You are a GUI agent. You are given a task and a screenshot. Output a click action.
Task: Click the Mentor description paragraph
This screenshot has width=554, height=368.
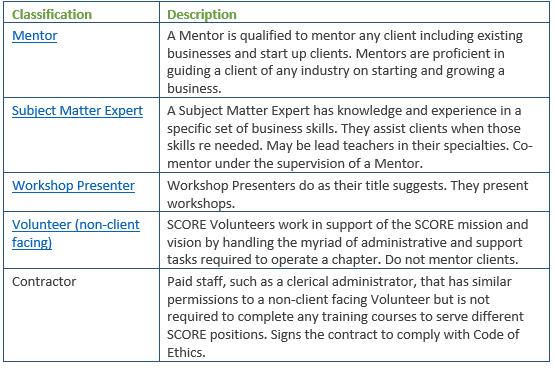pos(345,62)
